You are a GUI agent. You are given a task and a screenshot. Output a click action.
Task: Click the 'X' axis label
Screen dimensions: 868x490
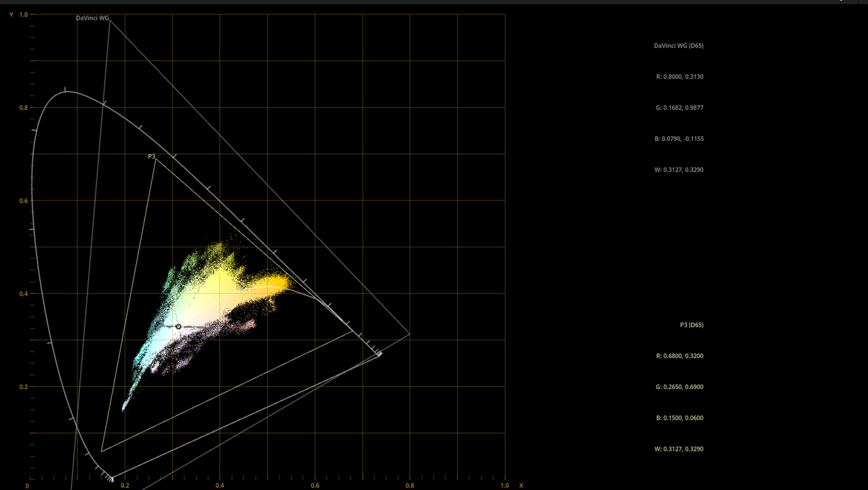point(521,485)
